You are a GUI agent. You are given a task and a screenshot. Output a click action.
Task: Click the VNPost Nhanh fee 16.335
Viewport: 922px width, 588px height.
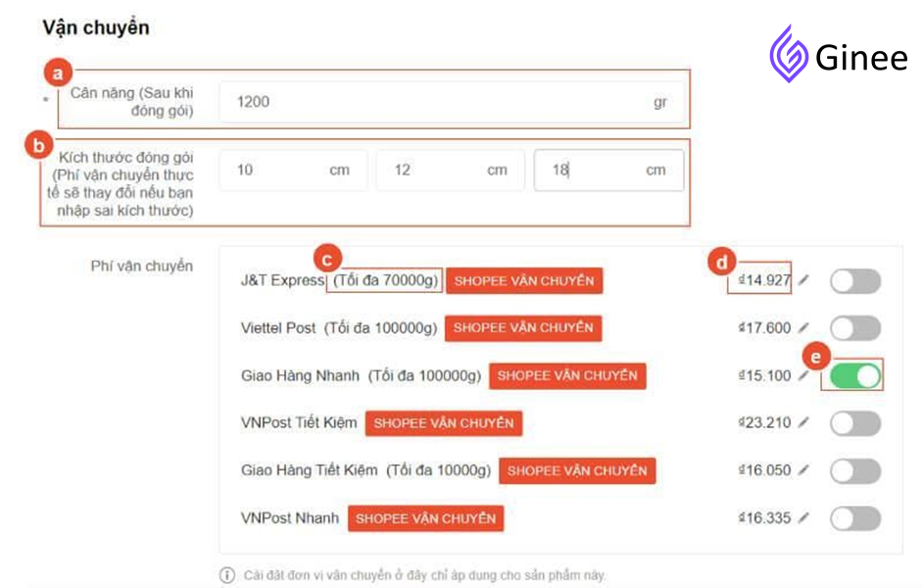764,517
